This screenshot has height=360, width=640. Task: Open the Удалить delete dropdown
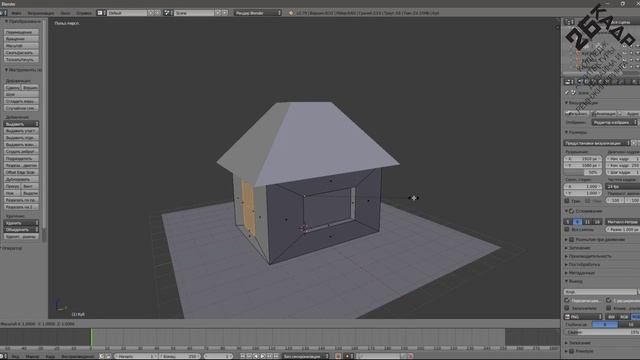coord(21,223)
